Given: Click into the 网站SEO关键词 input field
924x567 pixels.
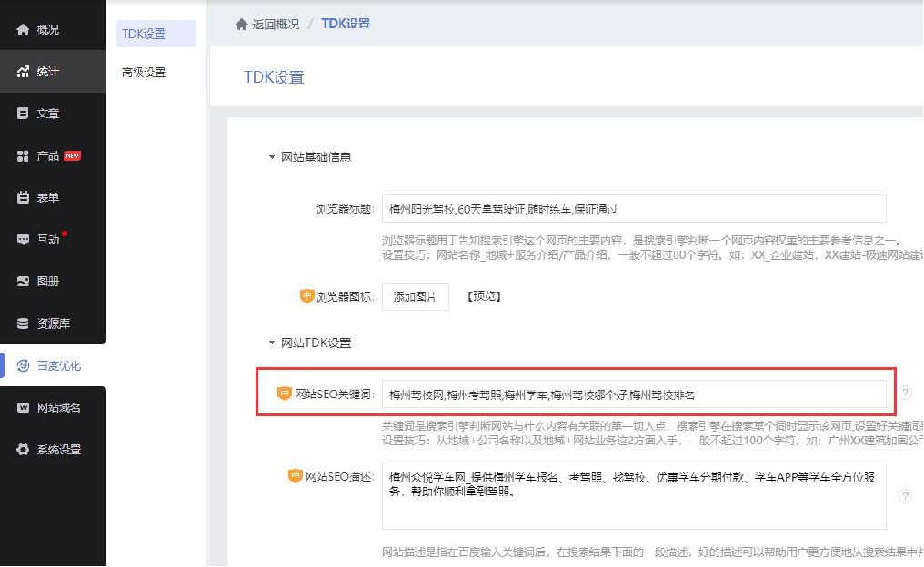Looking at the screenshot, I should (634, 393).
